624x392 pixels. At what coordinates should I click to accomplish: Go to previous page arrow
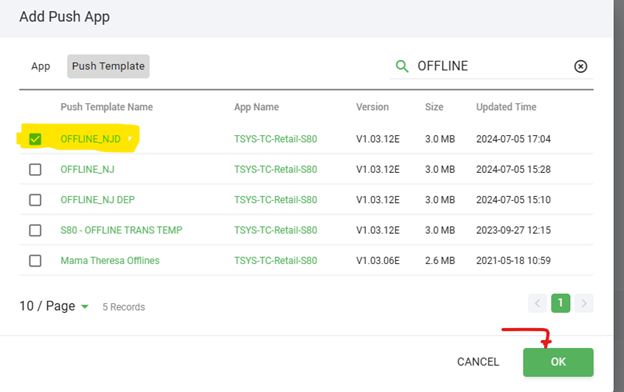pyautogui.click(x=537, y=303)
